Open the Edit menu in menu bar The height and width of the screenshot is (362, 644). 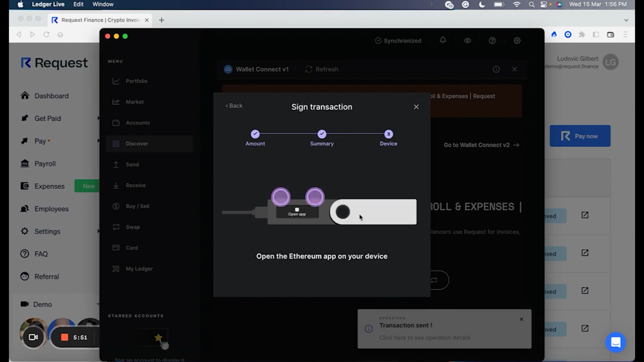(78, 4)
